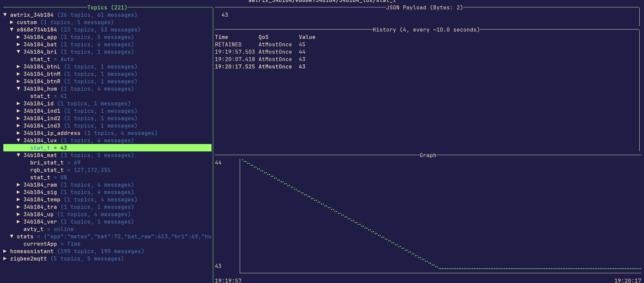Expand the homeassistant topic tree
Screen dimensions: 644x283
(5, 251)
